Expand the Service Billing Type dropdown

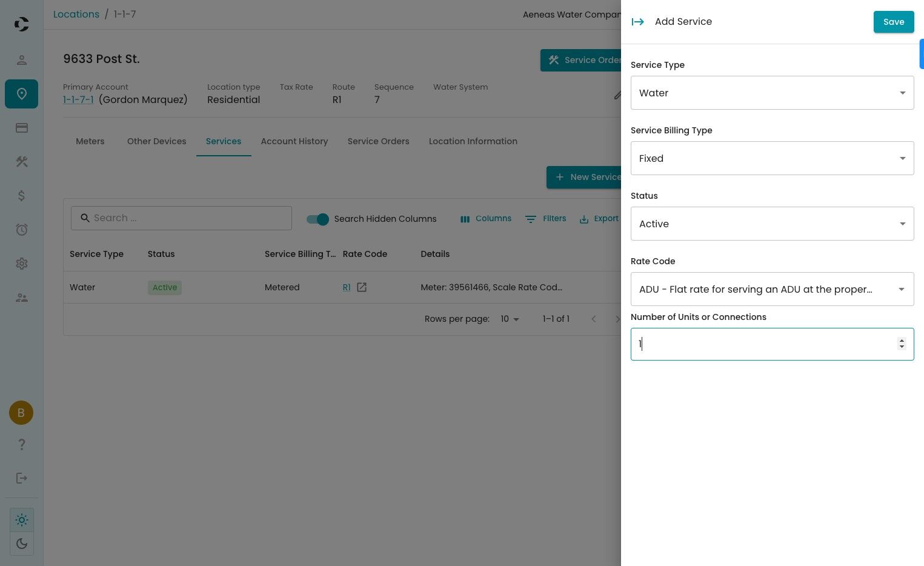[772, 158]
